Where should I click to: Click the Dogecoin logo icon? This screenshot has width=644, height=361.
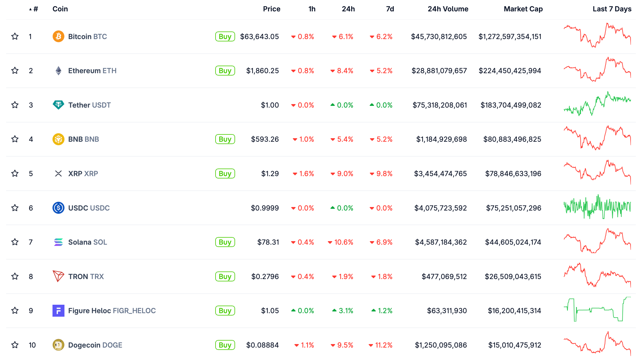58,345
